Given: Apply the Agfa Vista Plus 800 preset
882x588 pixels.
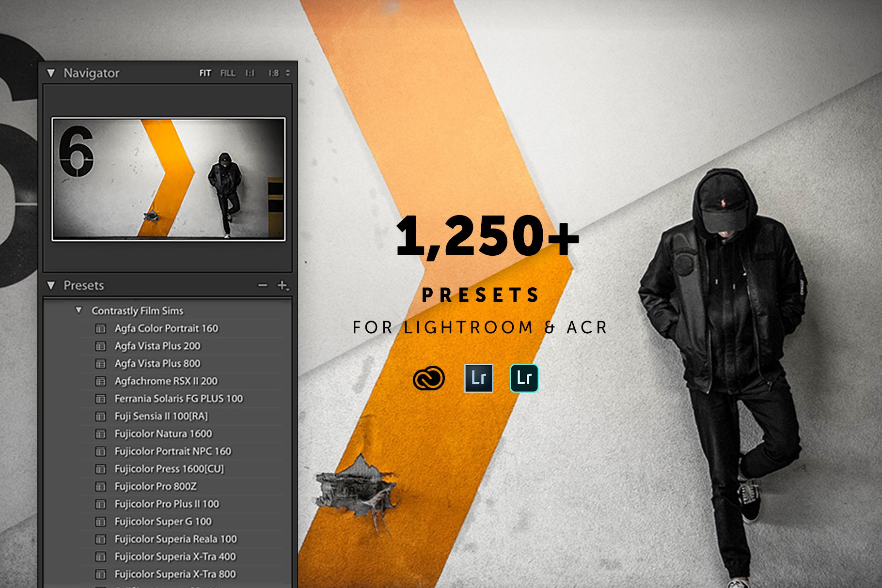Looking at the screenshot, I should [157, 363].
